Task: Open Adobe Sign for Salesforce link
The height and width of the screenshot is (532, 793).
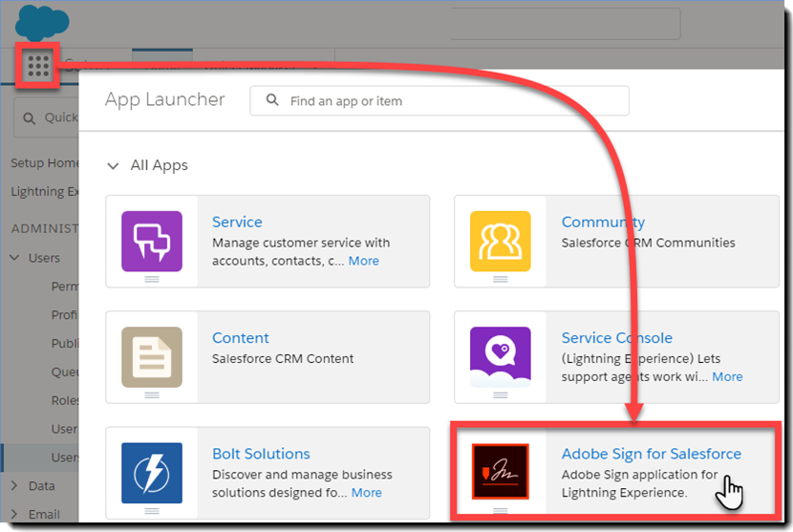Action: pos(652,454)
